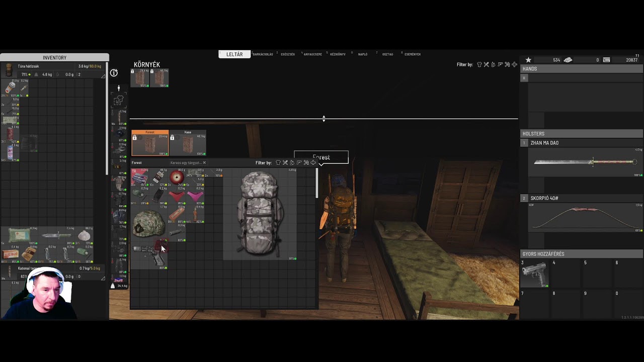The width and height of the screenshot is (644, 362).
Task: Open the LELTÁR inventory tab
Action: [x=234, y=54]
